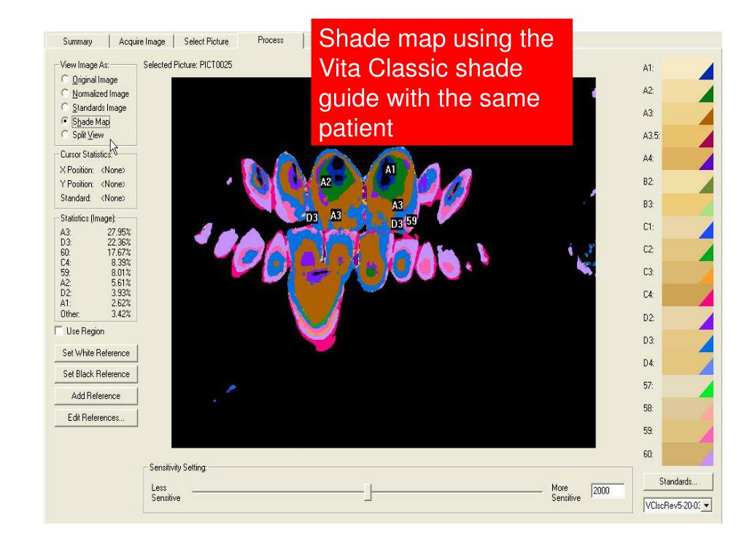This screenshot has height=560, width=747.
Task: Pick the 58 shade swatch
Action: tap(687, 408)
